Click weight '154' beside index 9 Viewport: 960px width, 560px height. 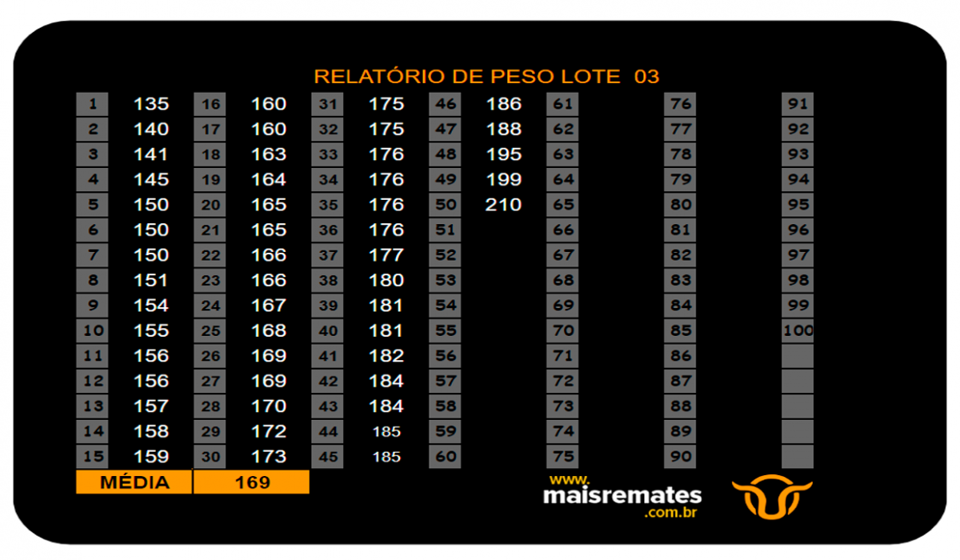pyautogui.click(x=151, y=306)
